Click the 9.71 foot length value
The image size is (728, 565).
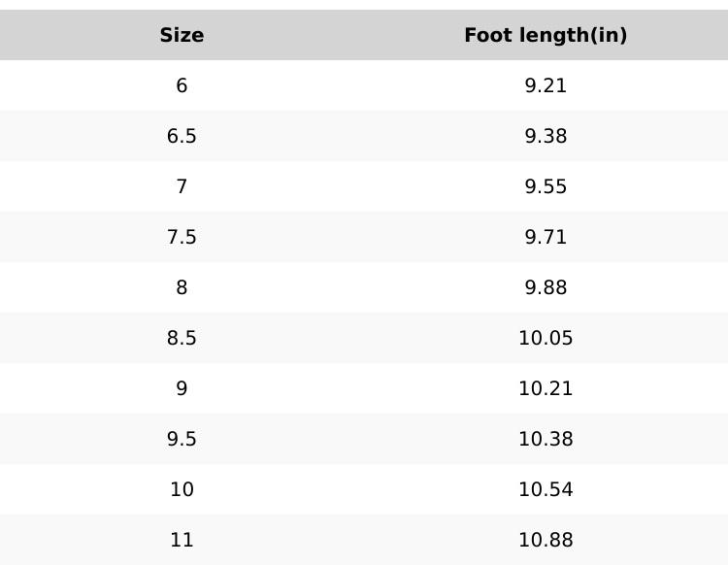click(x=546, y=237)
